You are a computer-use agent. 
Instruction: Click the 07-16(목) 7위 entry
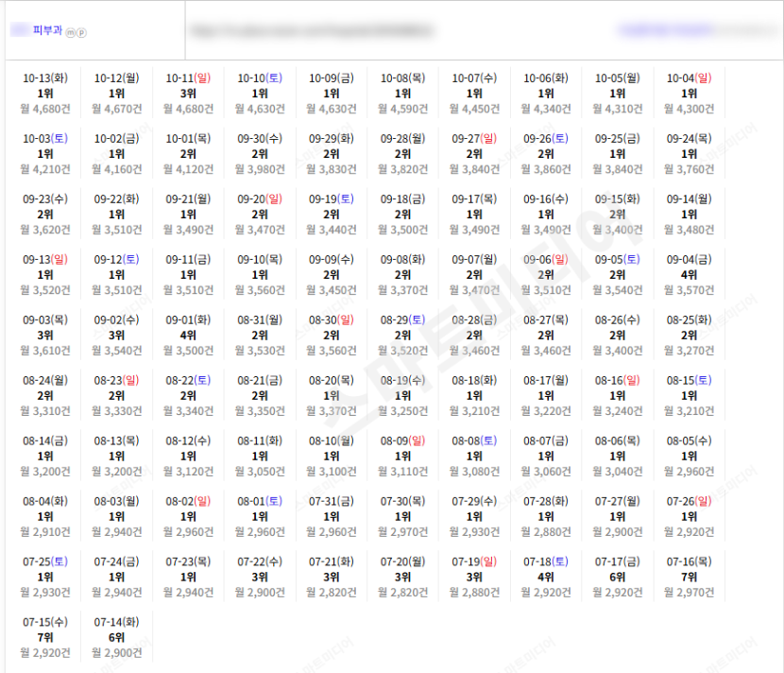(x=689, y=577)
